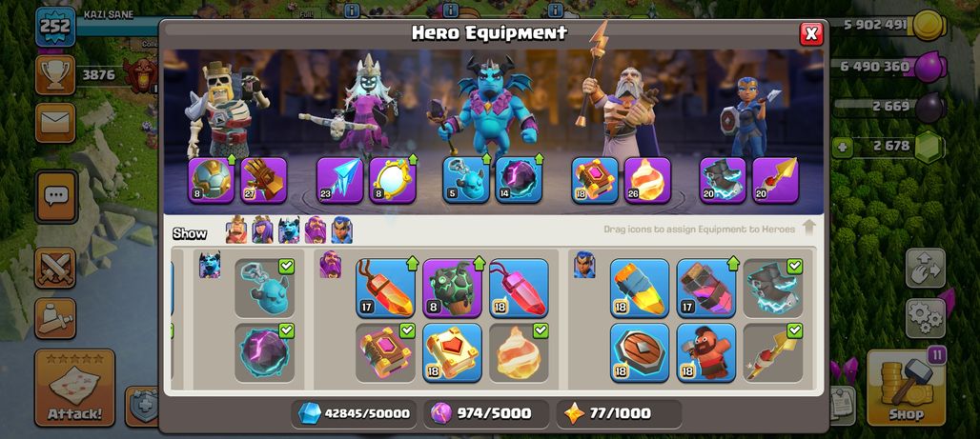
Task: Tap the Giant Gauntlet in King's slot
Action: (x=264, y=180)
